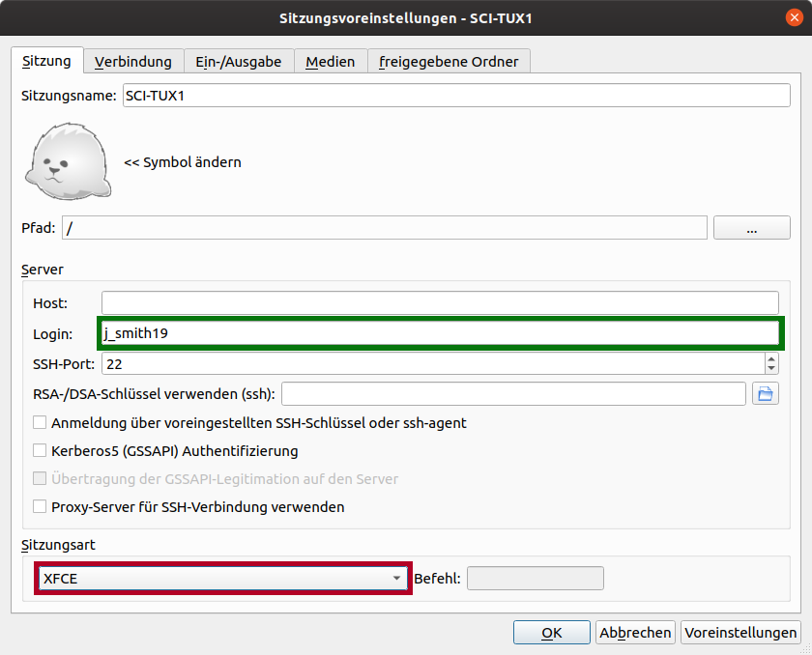812x655 pixels.
Task: Click the path browse "..." button
Action: pos(751,228)
